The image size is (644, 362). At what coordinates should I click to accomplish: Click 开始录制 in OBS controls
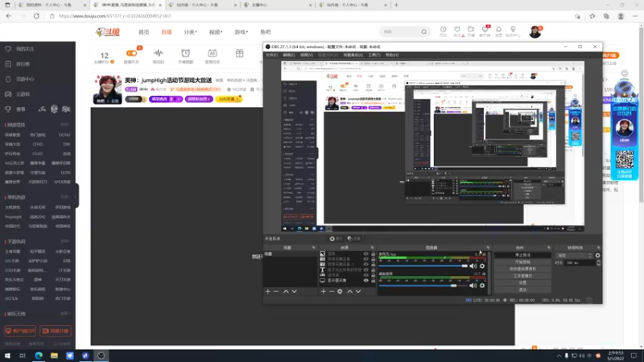(x=522, y=262)
